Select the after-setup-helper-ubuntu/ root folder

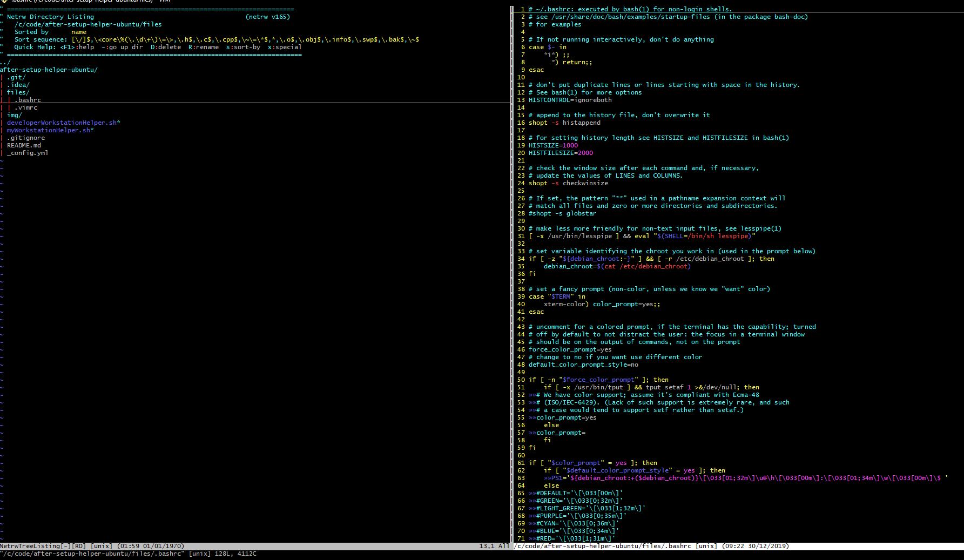49,70
